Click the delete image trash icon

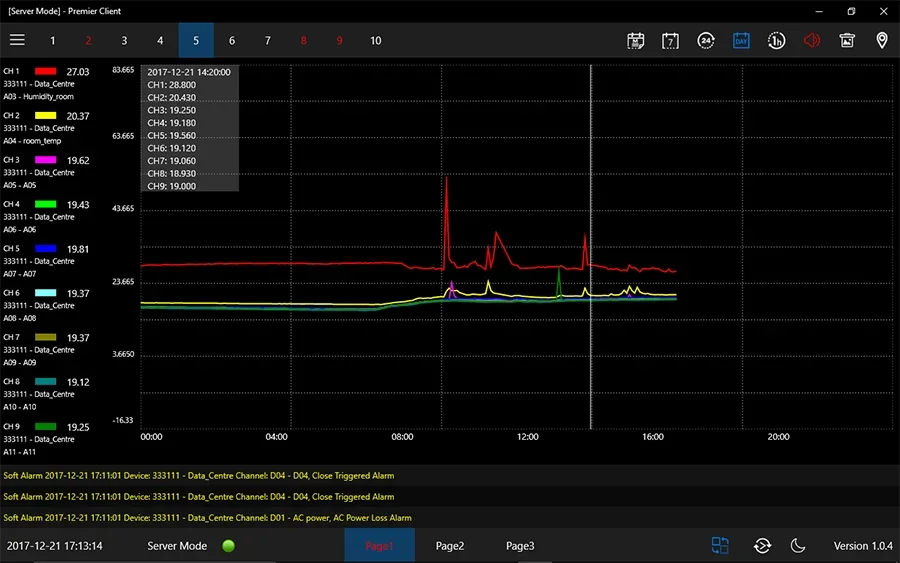coord(847,41)
